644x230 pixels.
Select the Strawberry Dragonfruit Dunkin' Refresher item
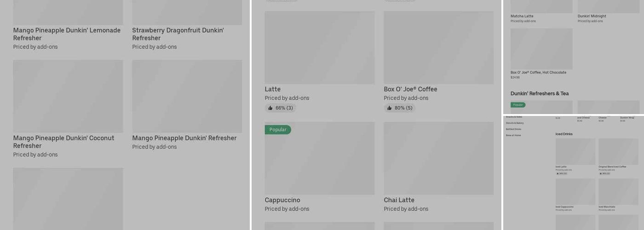click(178, 34)
